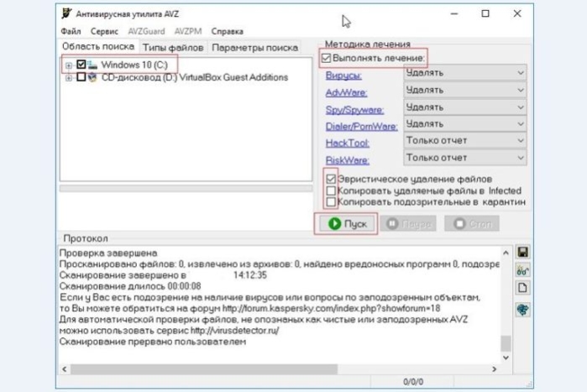The width and height of the screenshot is (587, 392).
Task: Open the Справка menu
Action: [x=228, y=31]
